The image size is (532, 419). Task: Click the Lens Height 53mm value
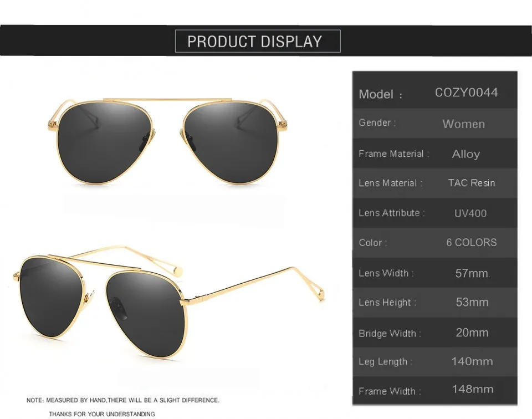click(472, 302)
